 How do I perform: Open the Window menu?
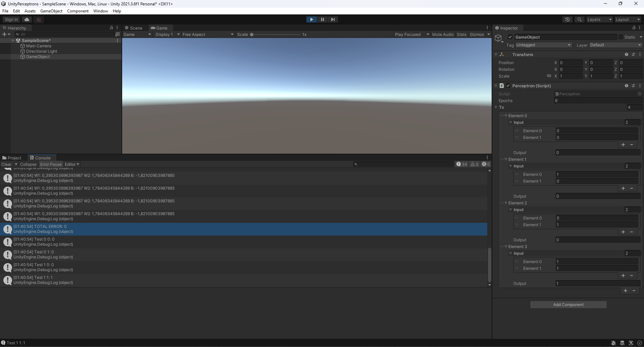[x=100, y=11]
